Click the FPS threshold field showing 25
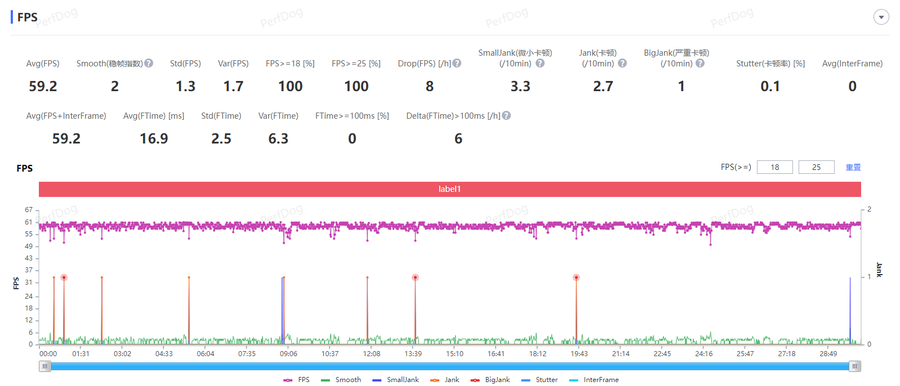900x386 pixels. tap(817, 168)
